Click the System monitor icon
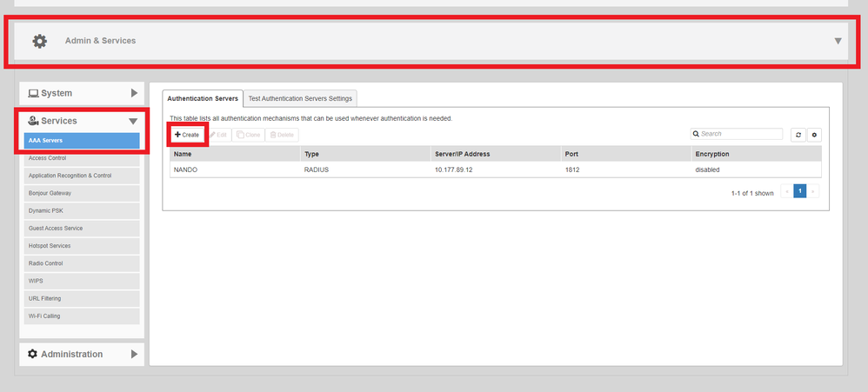Viewport: 868px width, 392px height. point(33,93)
